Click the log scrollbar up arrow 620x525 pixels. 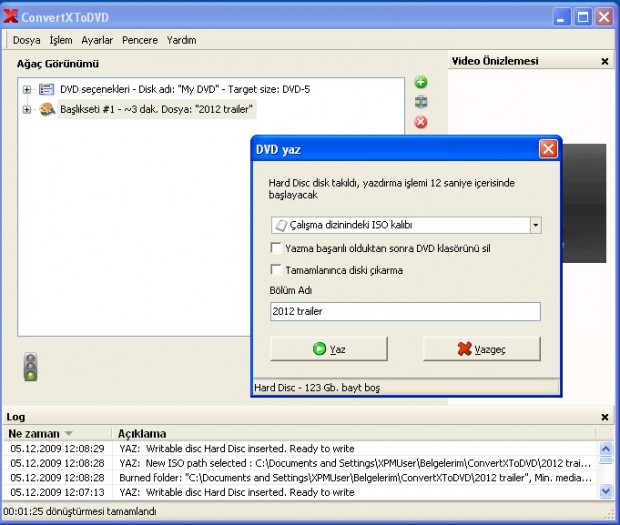(606, 449)
